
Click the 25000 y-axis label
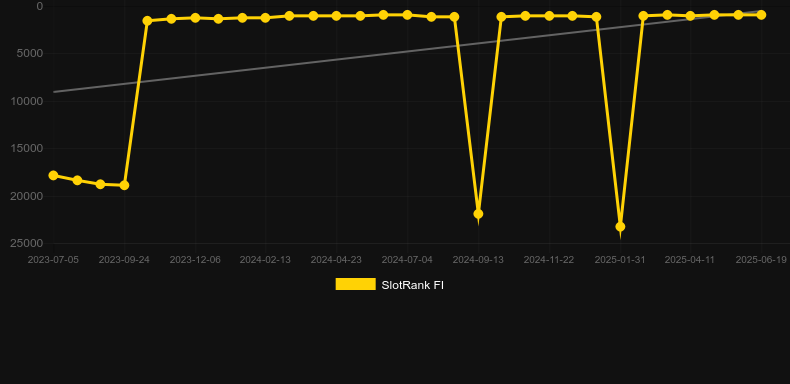click(27, 243)
